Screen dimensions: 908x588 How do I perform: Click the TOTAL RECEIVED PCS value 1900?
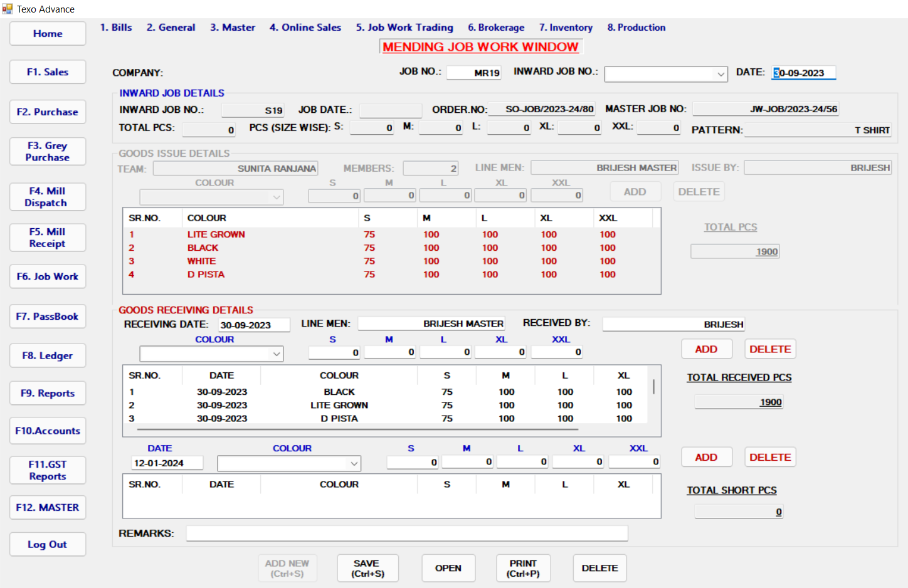pyautogui.click(x=739, y=402)
